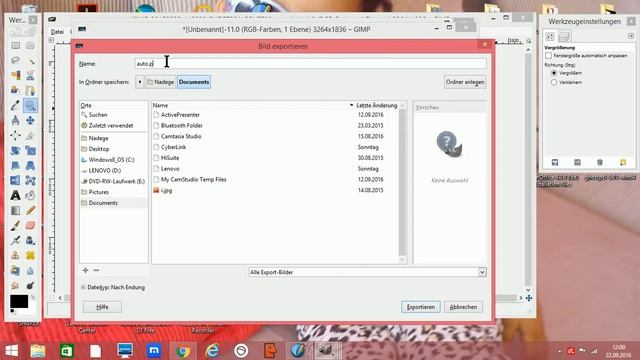
Task: Expand Dateityp: Nach Endung section
Action: pyautogui.click(x=83, y=287)
